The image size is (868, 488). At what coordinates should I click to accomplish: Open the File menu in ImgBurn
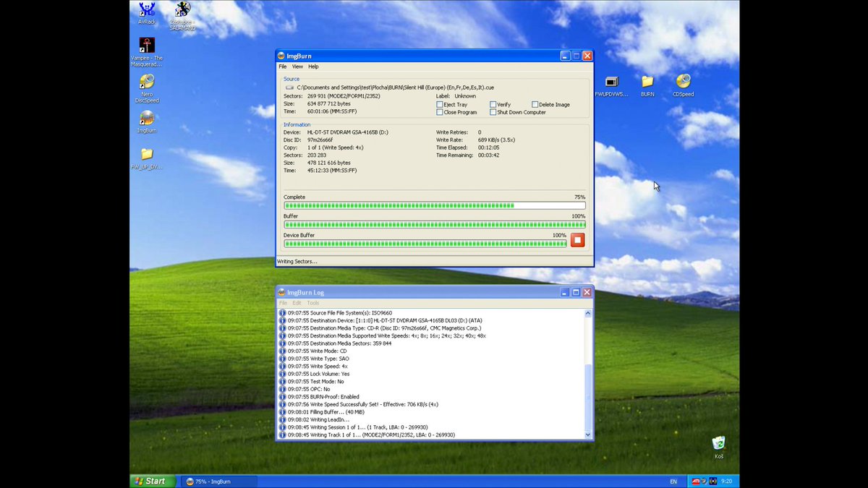pyautogui.click(x=283, y=67)
